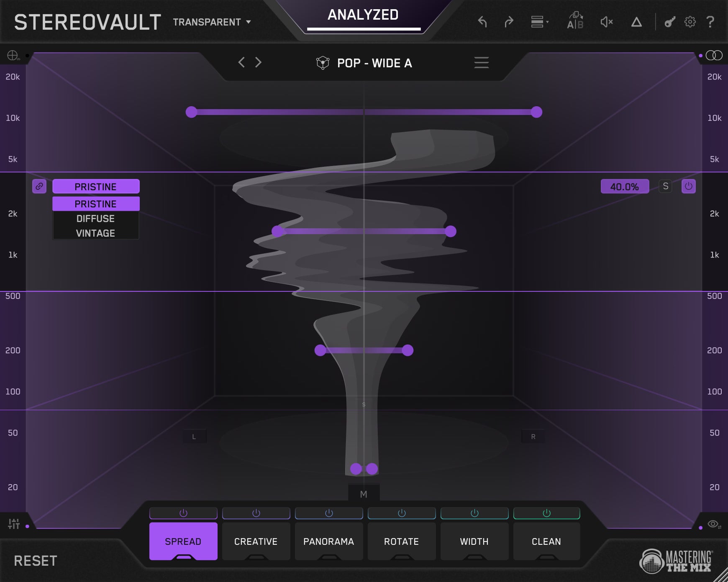
Task: Go to next preset arrow
Action: point(258,63)
